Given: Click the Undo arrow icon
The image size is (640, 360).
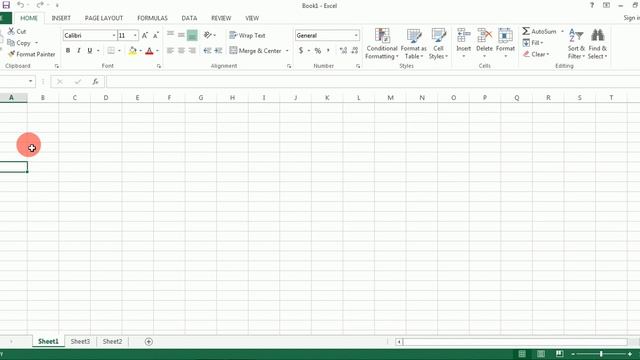Looking at the screenshot, I should coord(20,5).
